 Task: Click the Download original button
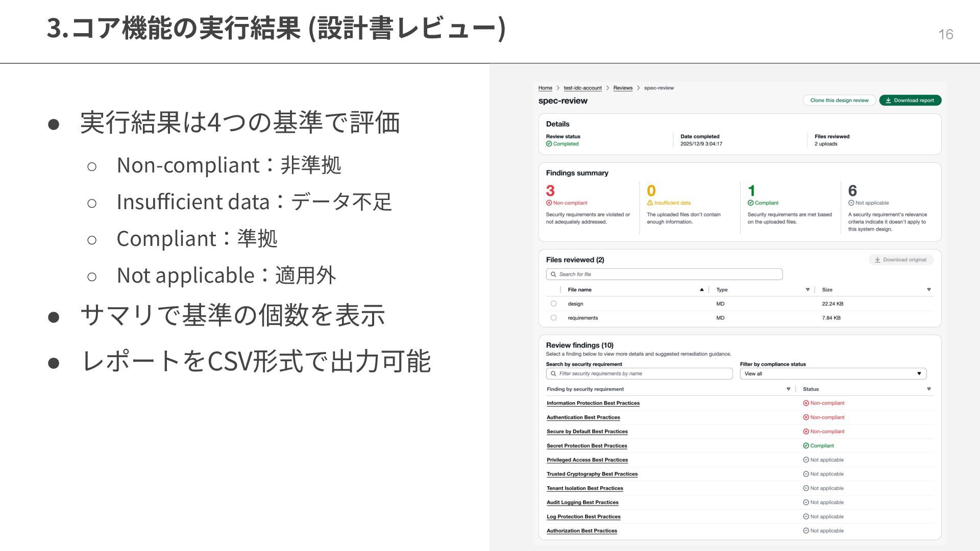[x=900, y=260]
